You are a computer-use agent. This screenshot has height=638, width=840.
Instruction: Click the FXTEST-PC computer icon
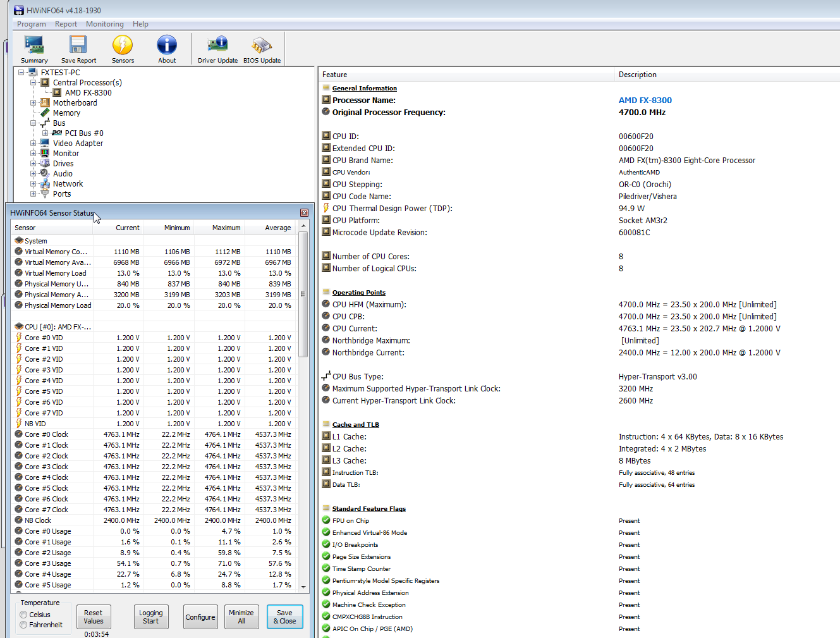click(x=33, y=72)
